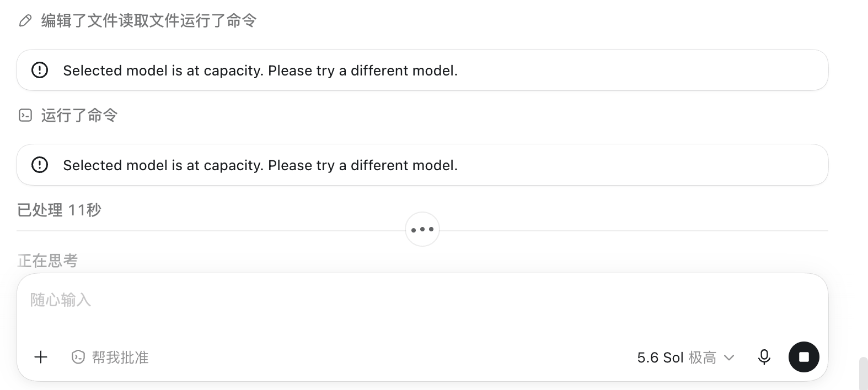Click the 正在思考 status text

(48, 261)
